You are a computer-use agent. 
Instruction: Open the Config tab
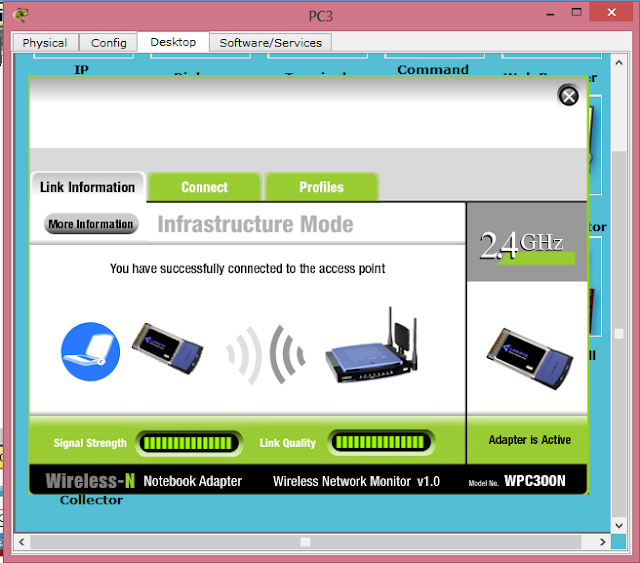109,43
